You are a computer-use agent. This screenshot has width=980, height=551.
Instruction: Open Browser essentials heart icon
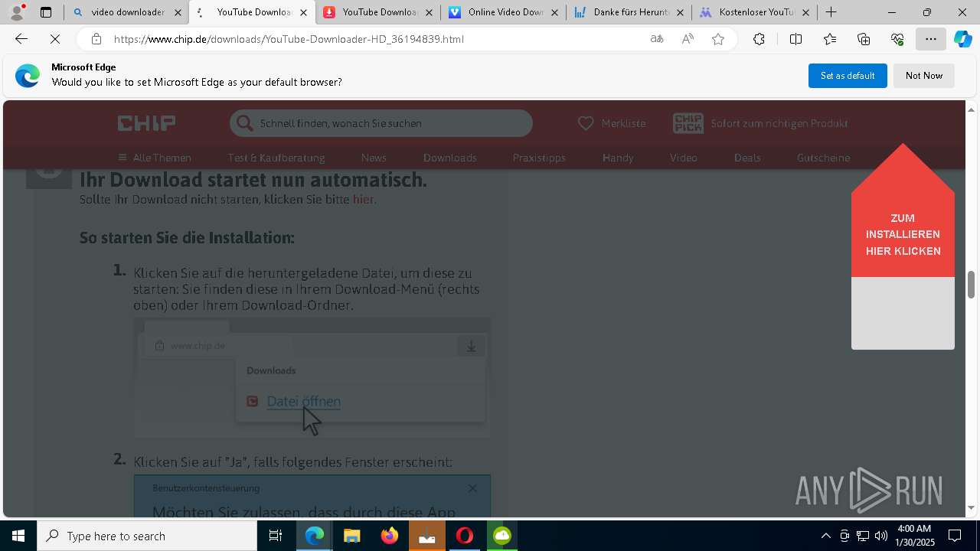897,39
